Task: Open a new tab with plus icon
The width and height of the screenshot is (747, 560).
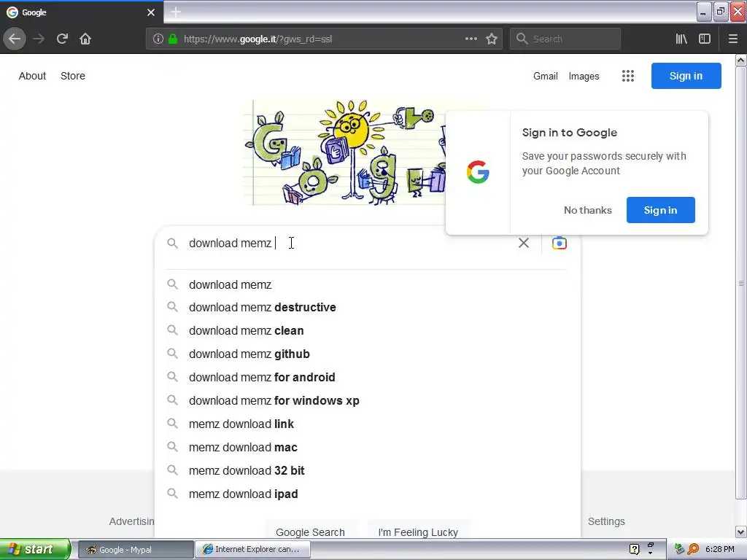Action: pyautogui.click(x=175, y=12)
